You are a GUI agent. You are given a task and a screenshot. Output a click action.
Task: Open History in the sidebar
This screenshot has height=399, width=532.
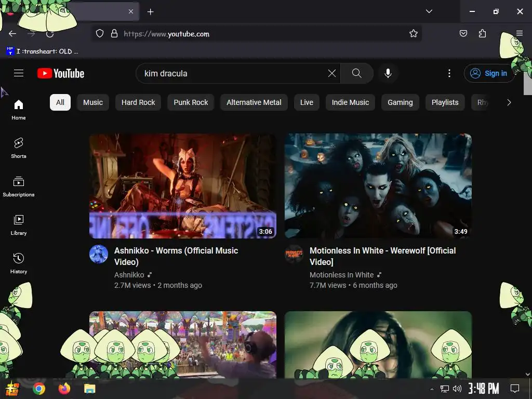[x=19, y=263]
